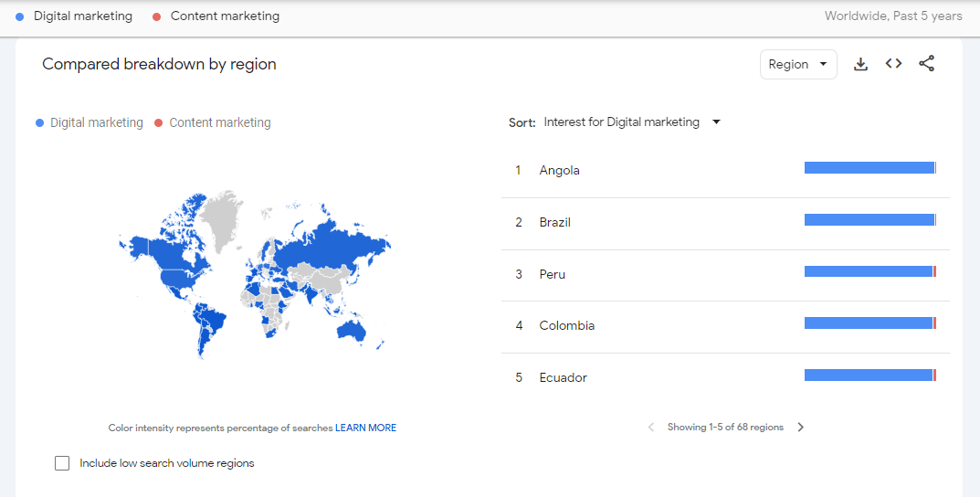Click red Content marketing dot in header

(157, 16)
